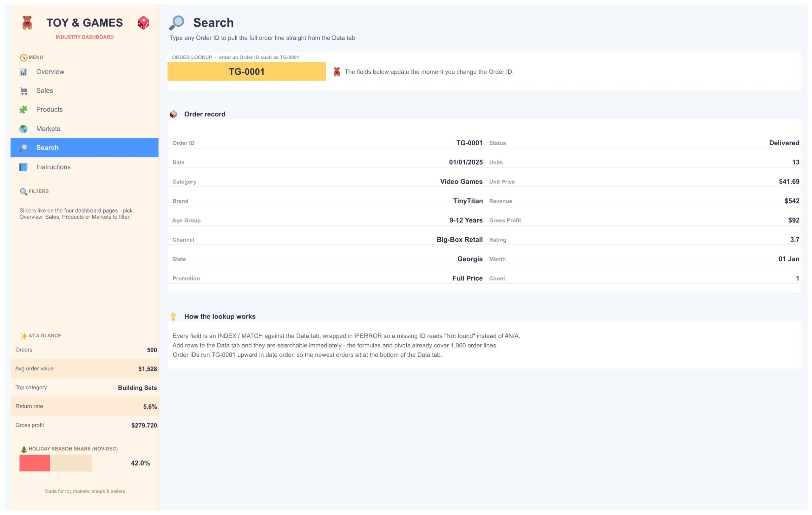The image size is (812, 515).
Task: Select the $41.69 unit price value
Action: click(789, 182)
